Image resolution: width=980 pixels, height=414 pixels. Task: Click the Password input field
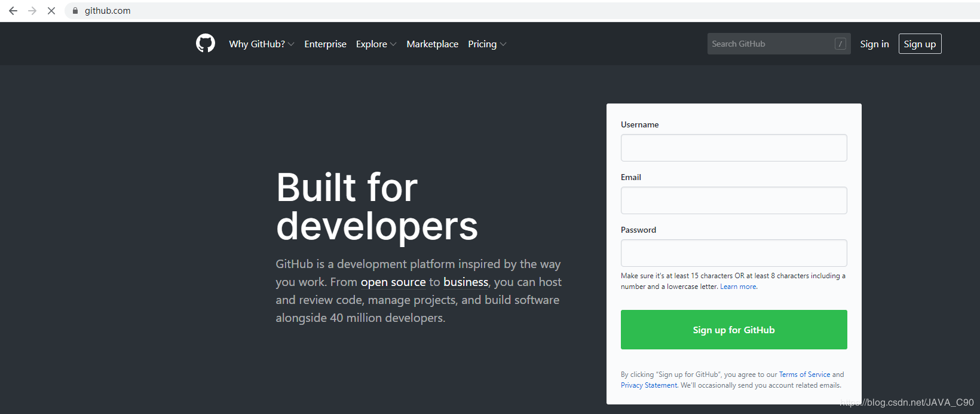pos(734,253)
